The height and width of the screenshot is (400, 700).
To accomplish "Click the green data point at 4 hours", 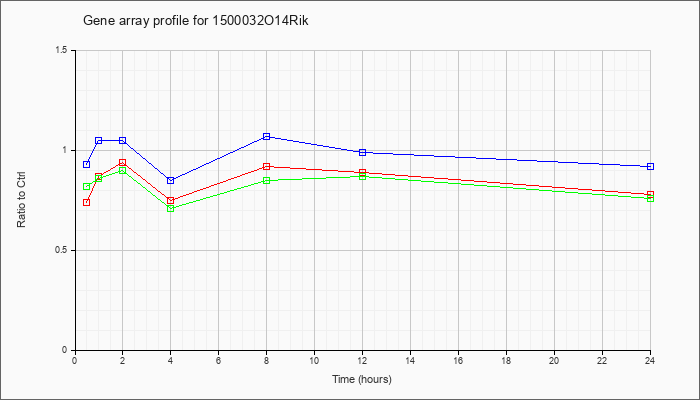I will [x=171, y=208].
